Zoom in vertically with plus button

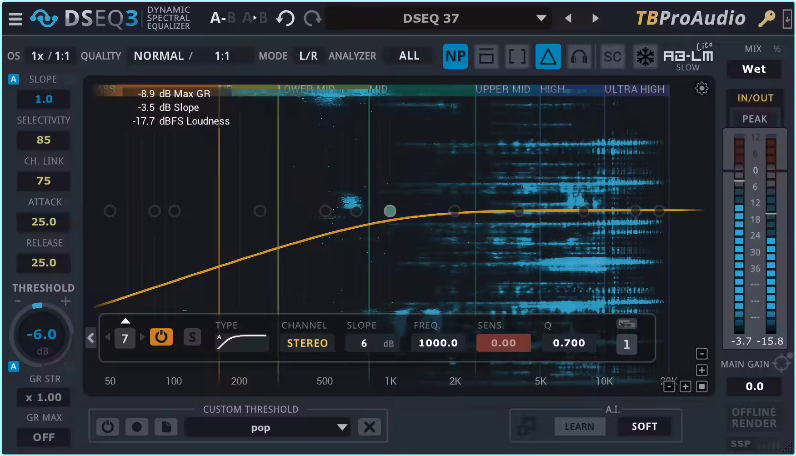[x=702, y=370]
